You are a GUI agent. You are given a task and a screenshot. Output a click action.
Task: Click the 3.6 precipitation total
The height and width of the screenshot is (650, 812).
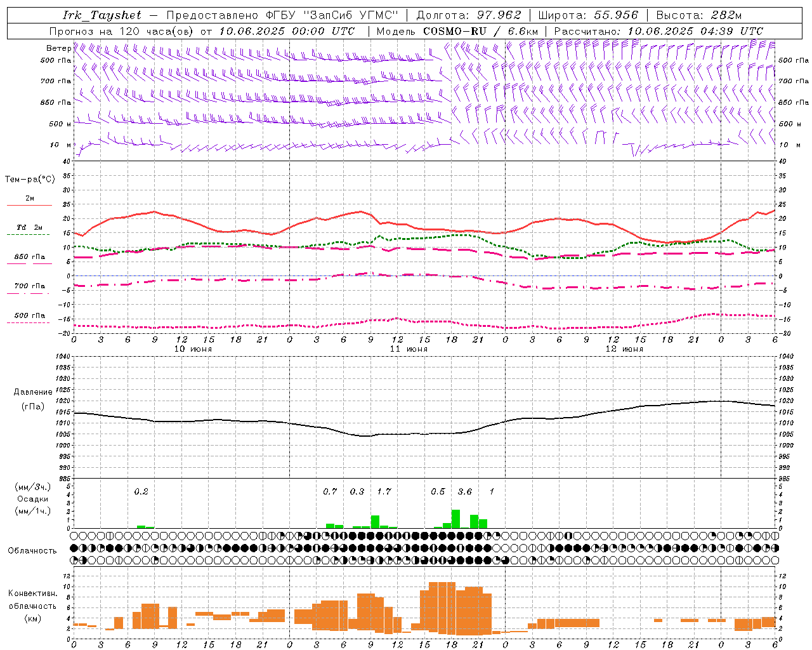coord(464,492)
